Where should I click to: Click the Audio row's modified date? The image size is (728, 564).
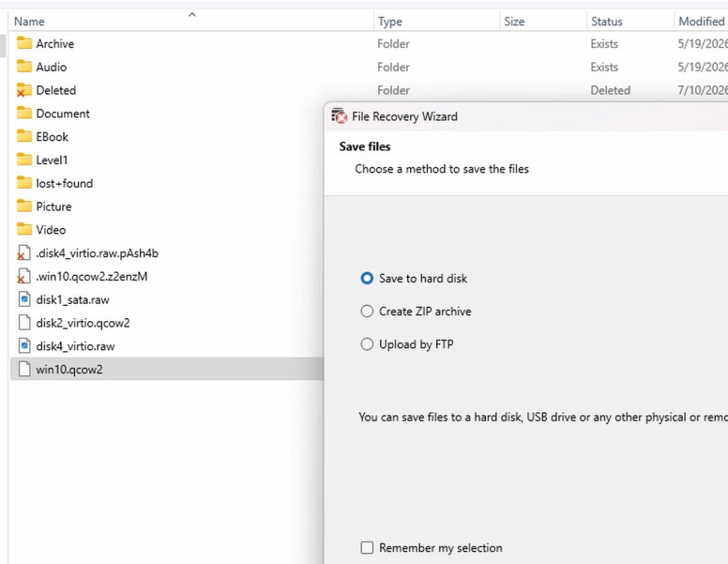tap(703, 67)
